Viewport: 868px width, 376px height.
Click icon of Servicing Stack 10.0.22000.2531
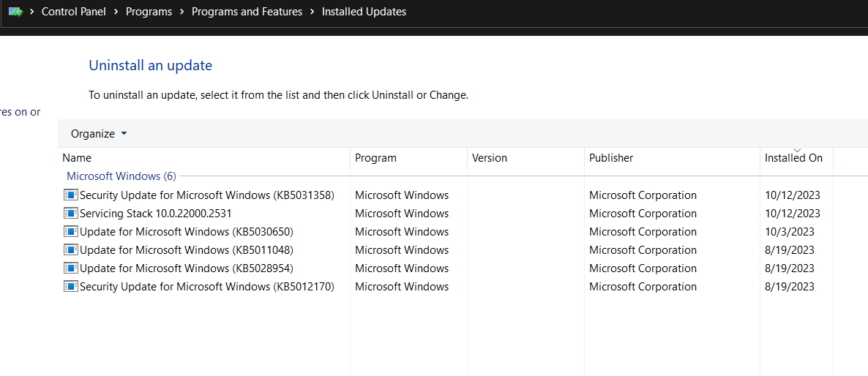(71, 213)
